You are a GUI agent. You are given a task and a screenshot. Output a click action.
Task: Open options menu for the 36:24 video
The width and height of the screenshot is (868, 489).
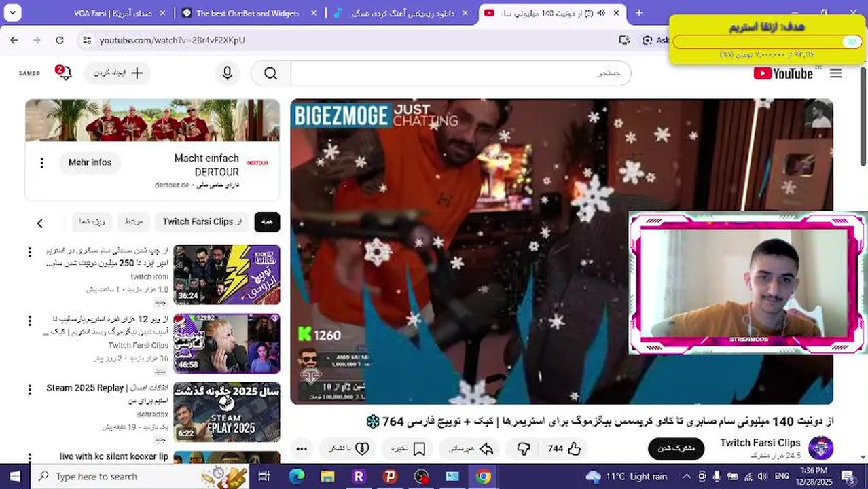pos(29,253)
